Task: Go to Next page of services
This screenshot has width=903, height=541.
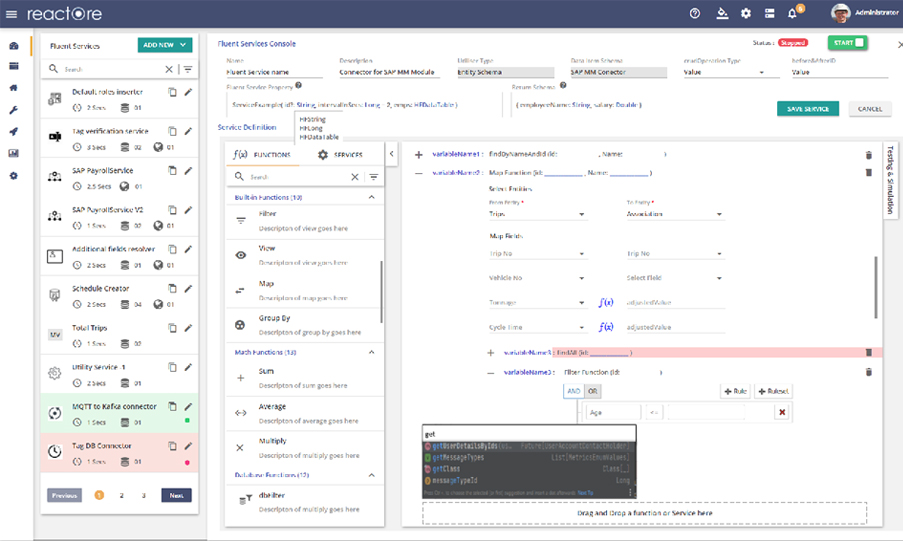Action: pos(176,495)
